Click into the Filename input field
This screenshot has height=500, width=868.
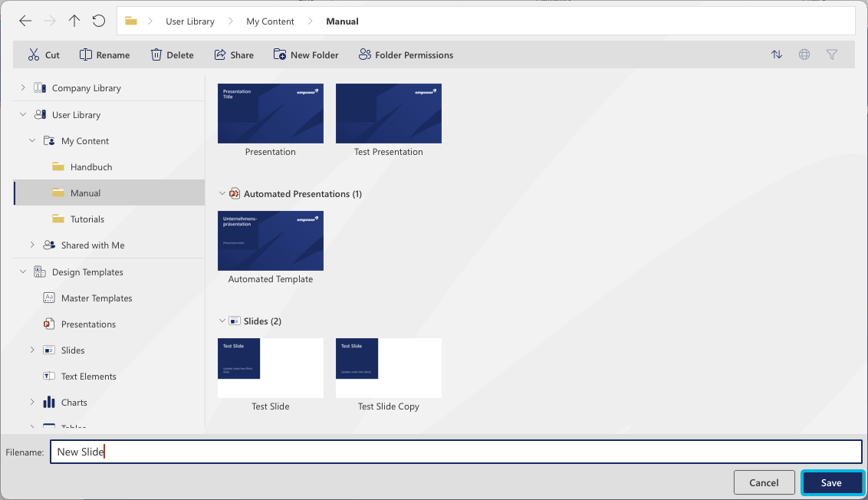coord(456,452)
